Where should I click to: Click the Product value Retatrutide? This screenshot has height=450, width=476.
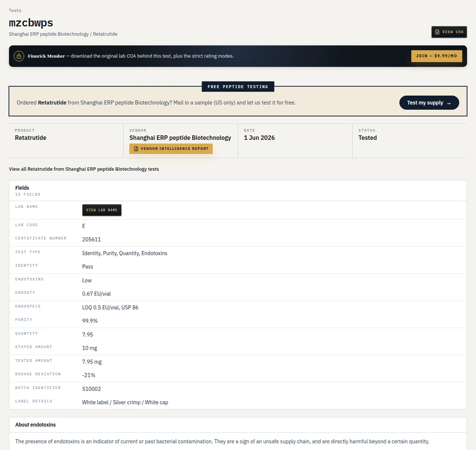point(30,138)
